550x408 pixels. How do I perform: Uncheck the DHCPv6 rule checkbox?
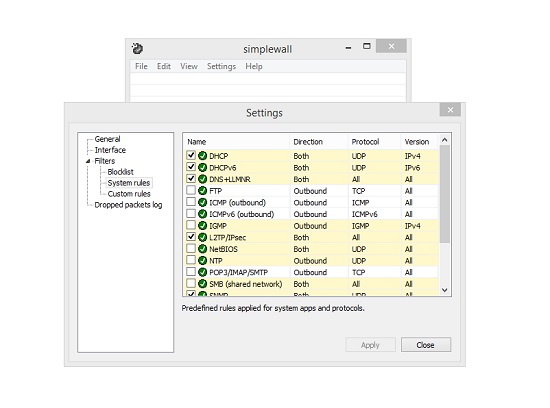point(191,167)
